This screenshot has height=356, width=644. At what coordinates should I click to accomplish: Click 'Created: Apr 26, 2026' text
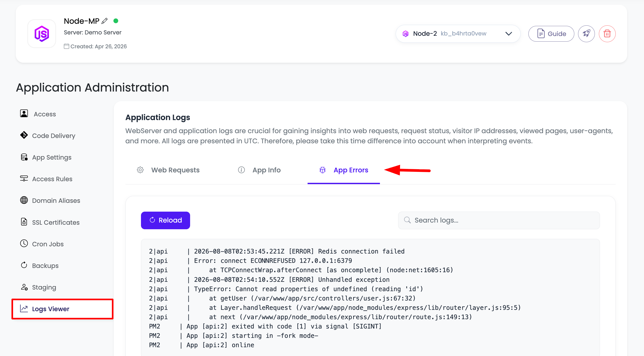99,46
